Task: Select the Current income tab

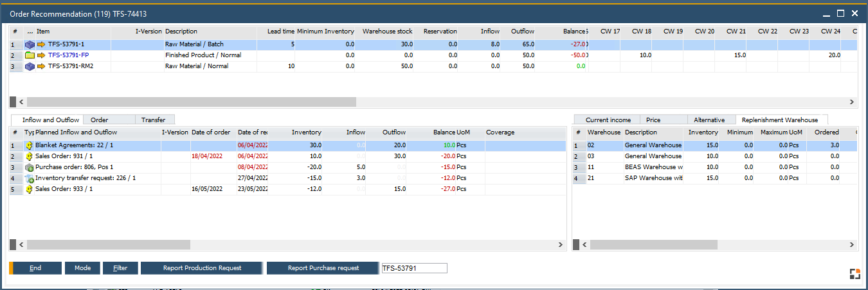Action: click(x=608, y=120)
